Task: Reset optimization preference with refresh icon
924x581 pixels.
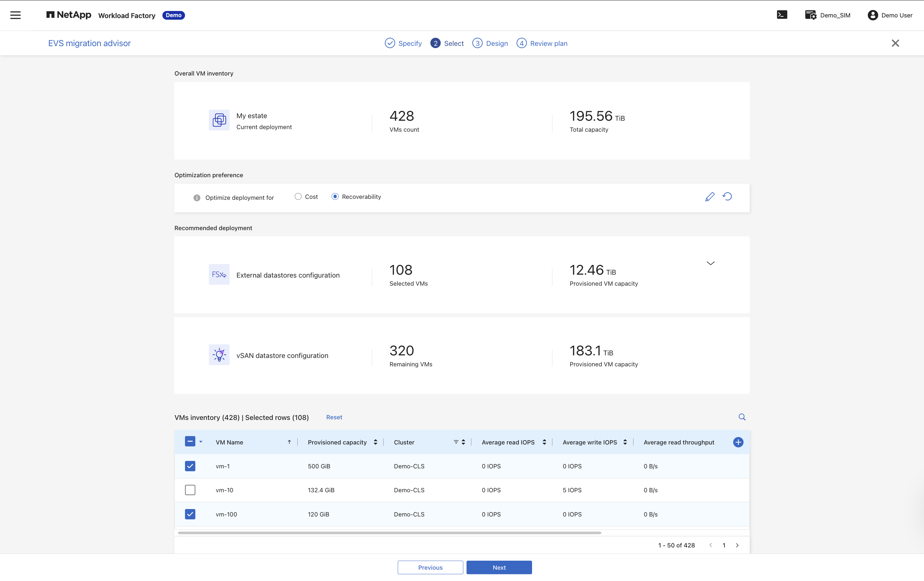Action: point(727,197)
